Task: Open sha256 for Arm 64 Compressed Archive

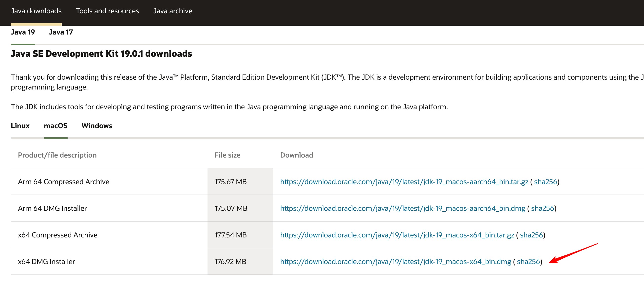Action: pyautogui.click(x=546, y=182)
